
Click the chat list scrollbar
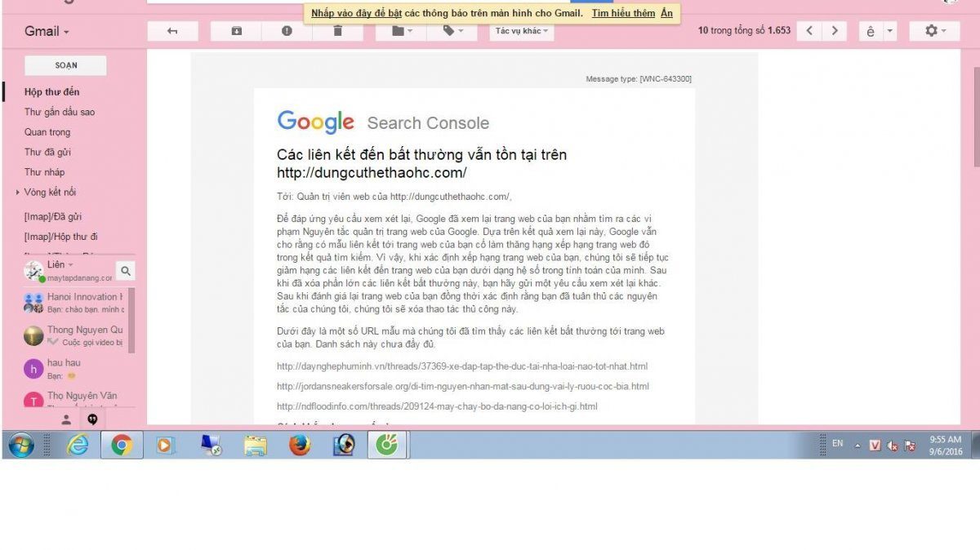coord(131,320)
